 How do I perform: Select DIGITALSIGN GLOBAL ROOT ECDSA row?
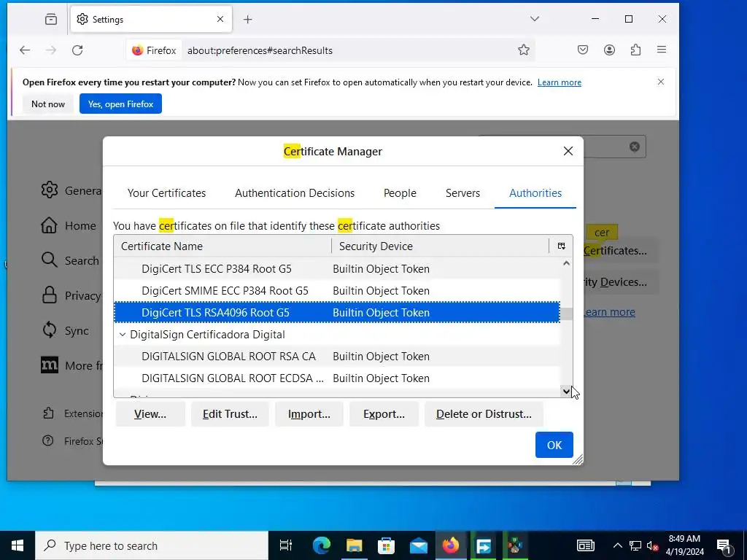coord(337,378)
